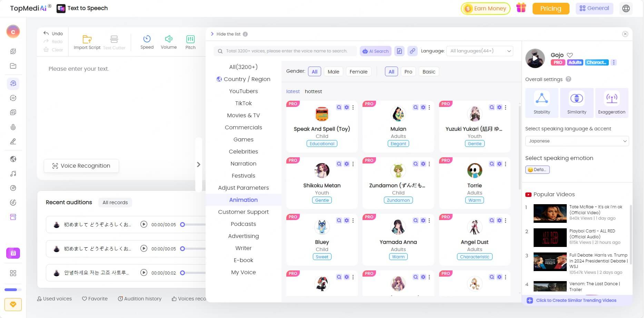
Task: Click the Earn Money button
Action: click(486, 9)
